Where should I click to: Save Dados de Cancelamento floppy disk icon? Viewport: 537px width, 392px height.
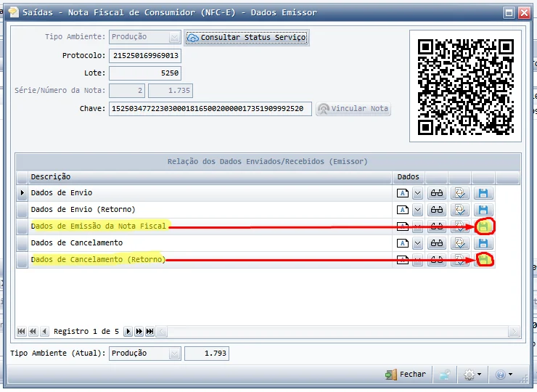pos(483,243)
